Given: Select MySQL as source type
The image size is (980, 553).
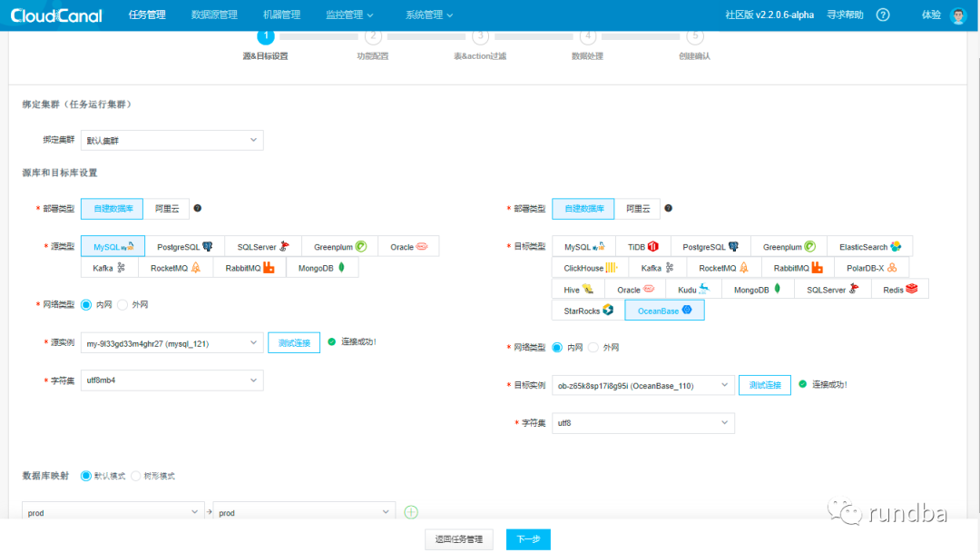Looking at the screenshot, I should point(113,246).
